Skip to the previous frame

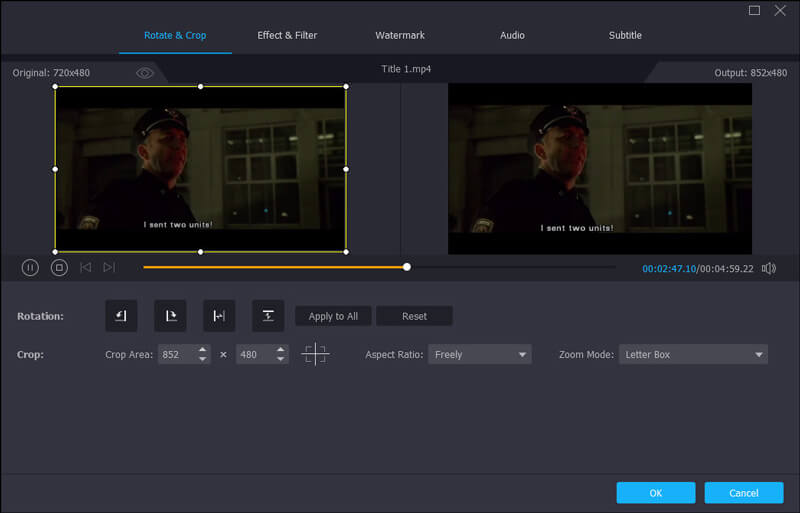click(x=86, y=267)
